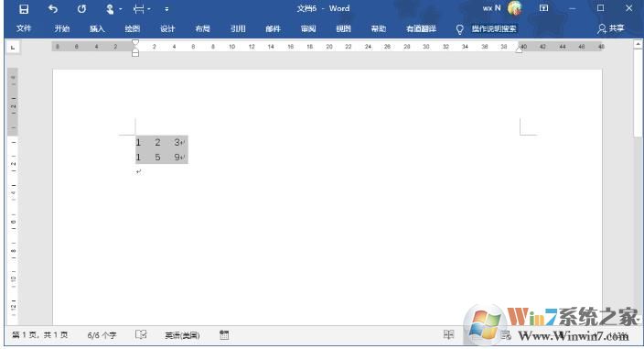Open the 绘图 tab
The image size is (644, 349).
(x=133, y=28)
